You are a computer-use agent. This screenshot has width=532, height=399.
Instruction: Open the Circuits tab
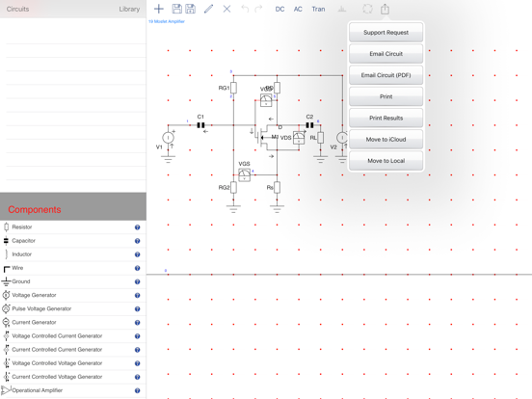click(17, 10)
